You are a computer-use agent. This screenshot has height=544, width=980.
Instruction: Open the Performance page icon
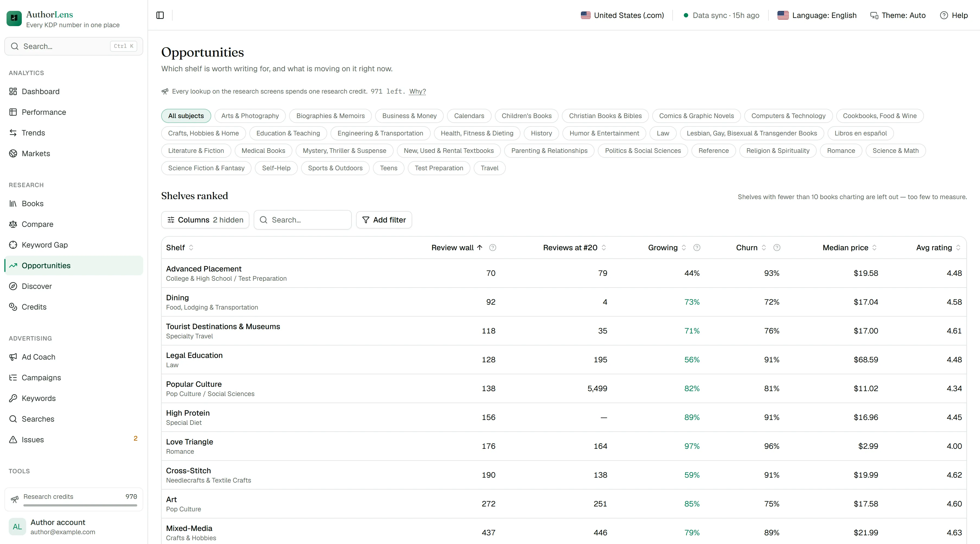[13, 112]
